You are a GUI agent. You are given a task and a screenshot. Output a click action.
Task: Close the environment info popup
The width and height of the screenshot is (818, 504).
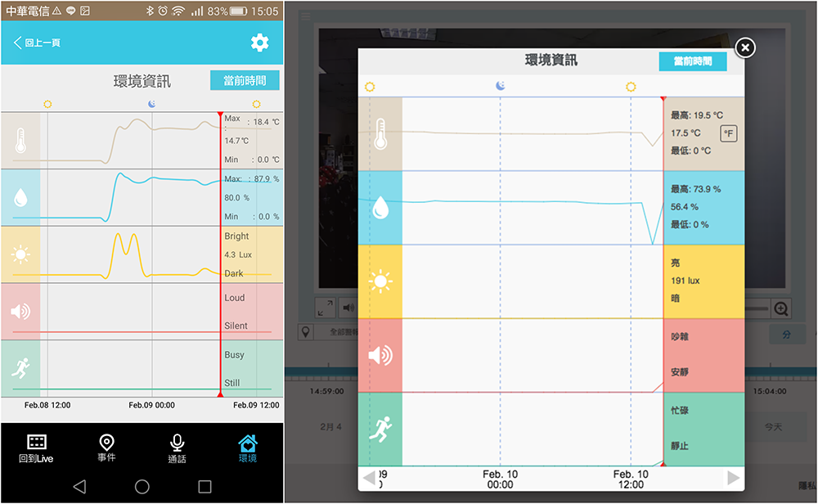[745, 48]
